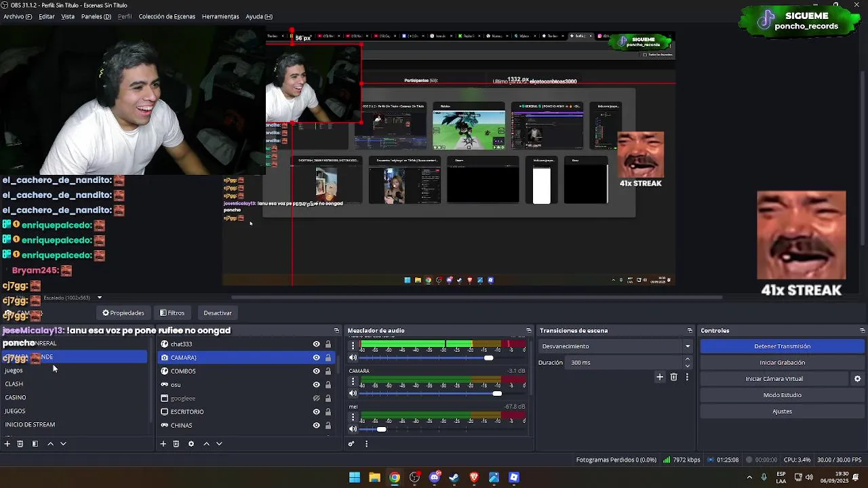The width and height of the screenshot is (868, 488).
Task: Toggle visibility of COMBOS source
Action: click(x=316, y=371)
